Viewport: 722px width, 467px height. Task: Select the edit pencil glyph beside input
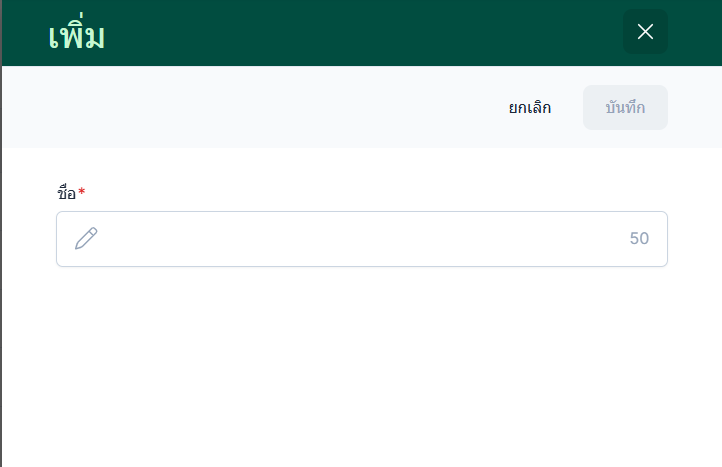click(86, 239)
